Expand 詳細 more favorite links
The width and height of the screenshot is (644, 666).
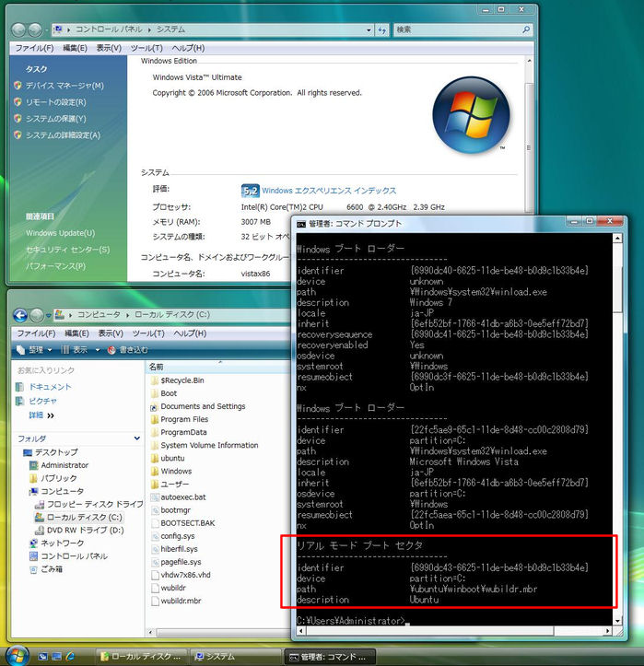(x=41, y=415)
